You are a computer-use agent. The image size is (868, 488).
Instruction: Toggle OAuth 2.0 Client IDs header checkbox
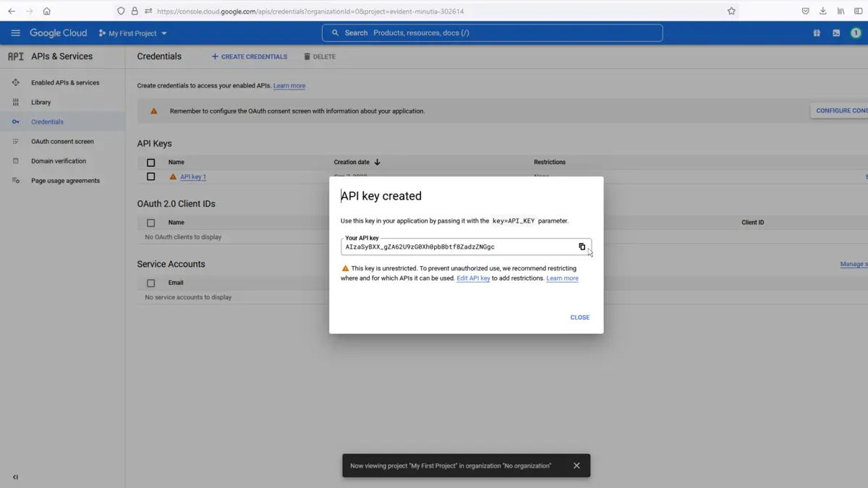pos(150,223)
